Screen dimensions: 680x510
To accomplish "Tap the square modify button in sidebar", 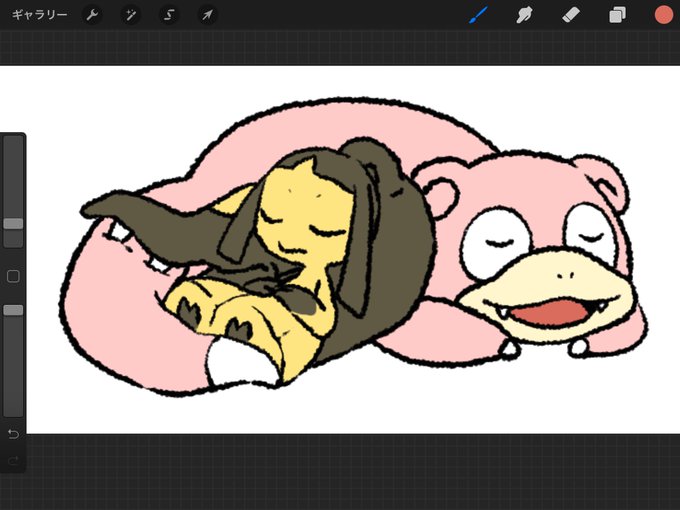I will (13, 276).
